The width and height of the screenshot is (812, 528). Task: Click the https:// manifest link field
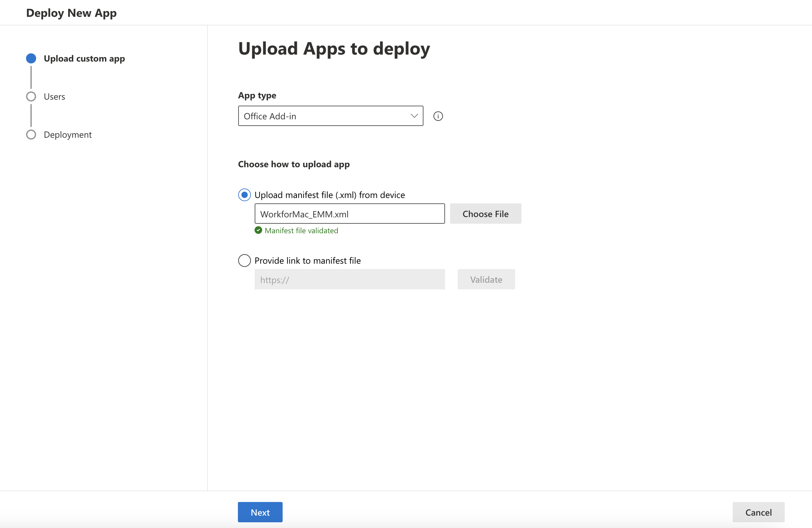tap(349, 280)
